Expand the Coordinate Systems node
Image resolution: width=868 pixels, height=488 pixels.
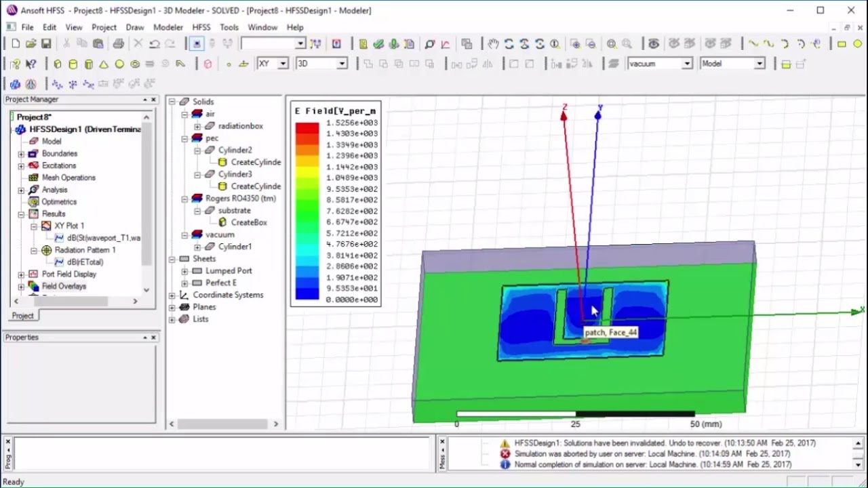[172, 296]
